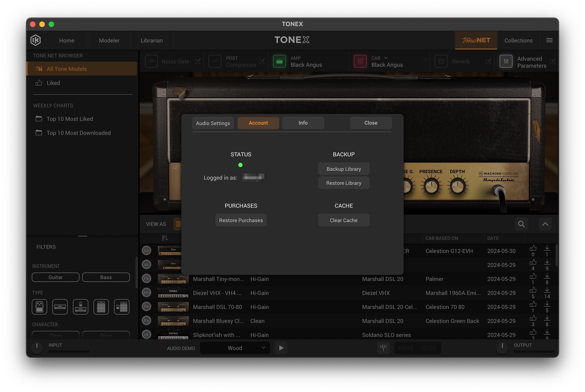
Task: Download the Celestion G12-EVH tone model
Action: point(547,248)
